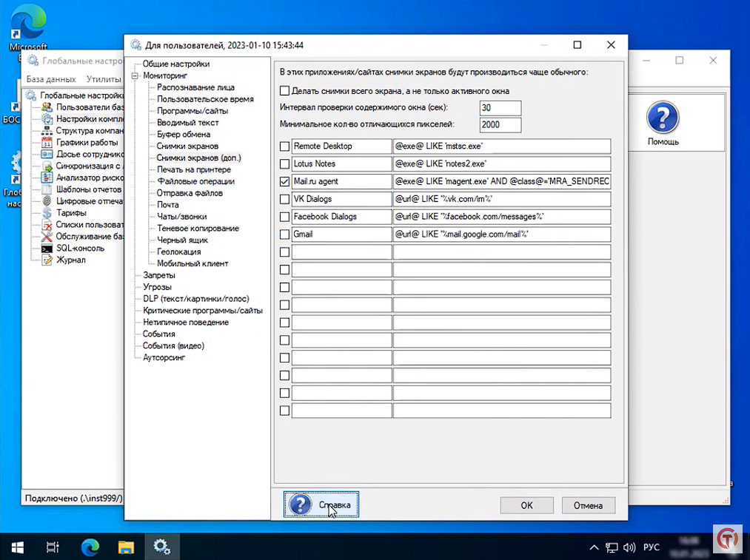Show hidden system tray icons chevron
This screenshot has height=560, width=750.
pyautogui.click(x=594, y=547)
